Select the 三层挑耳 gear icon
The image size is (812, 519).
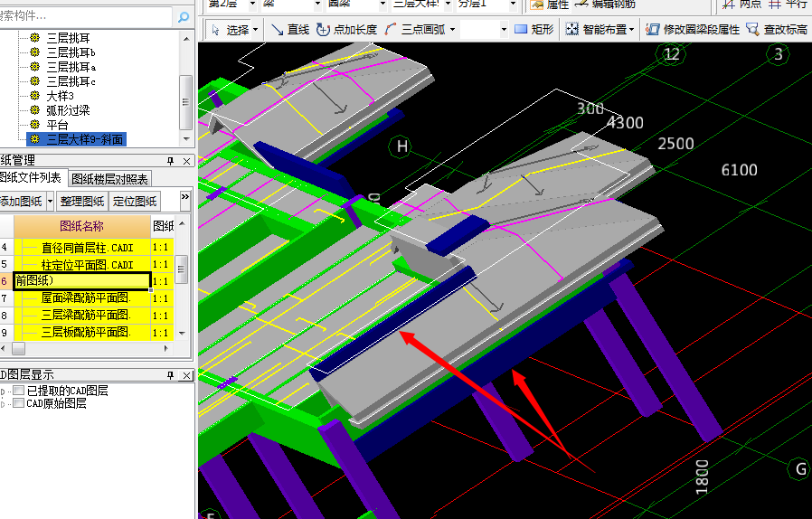[x=34, y=37]
